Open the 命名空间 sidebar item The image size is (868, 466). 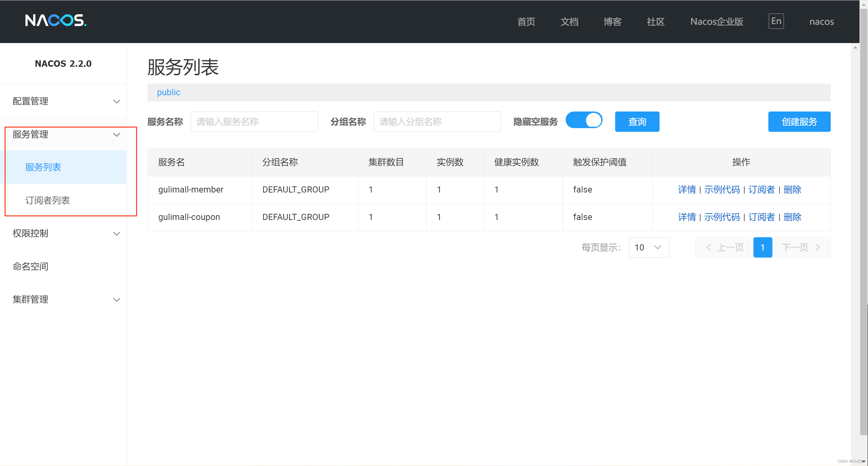tap(63, 266)
